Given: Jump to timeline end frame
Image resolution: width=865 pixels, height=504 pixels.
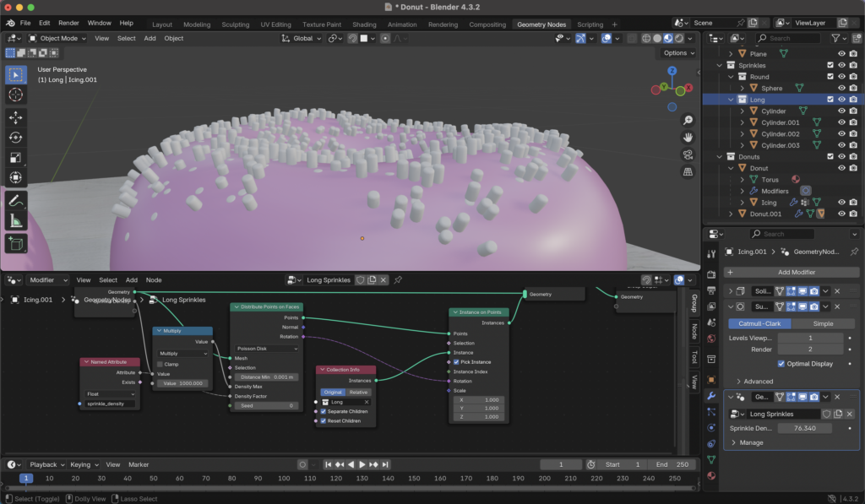Looking at the screenshot, I should coord(385,464).
